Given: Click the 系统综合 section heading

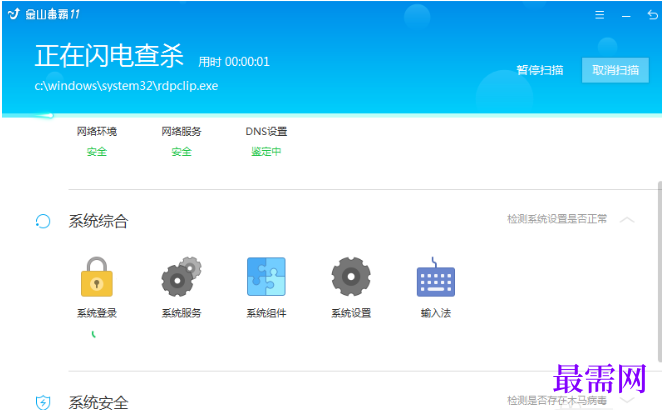Looking at the screenshot, I should pos(98,221).
